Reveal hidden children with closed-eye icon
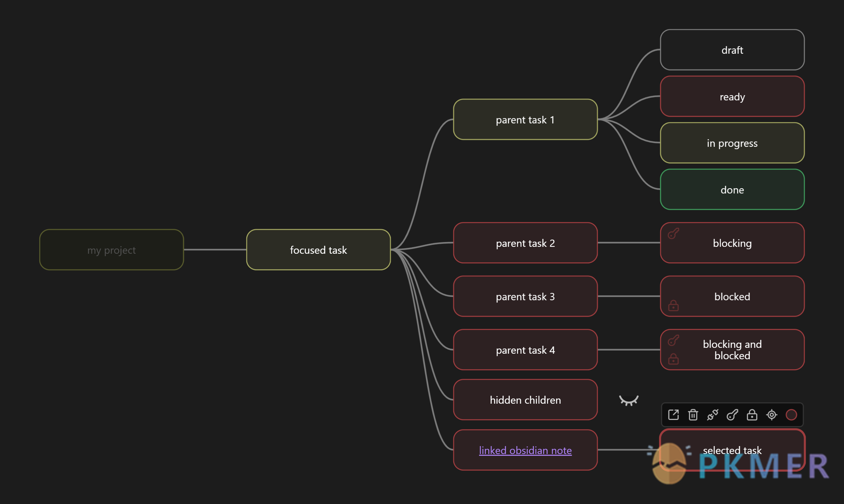The image size is (844, 504). pyautogui.click(x=629, y=400)
